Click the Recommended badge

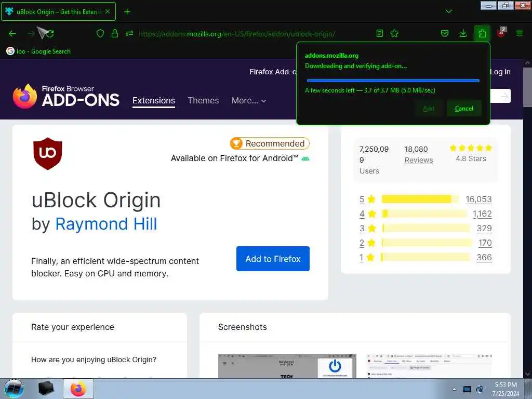(x=270, y=143)
